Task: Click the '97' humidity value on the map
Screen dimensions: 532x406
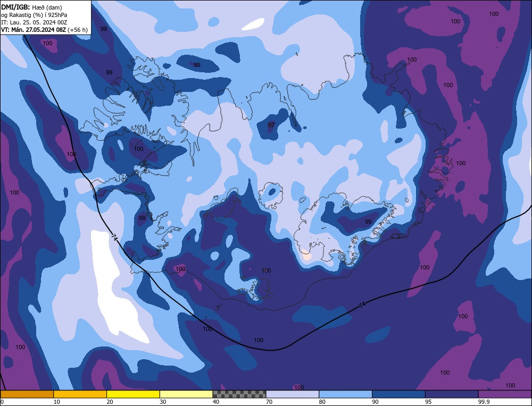Action: [x=271, y=125]
